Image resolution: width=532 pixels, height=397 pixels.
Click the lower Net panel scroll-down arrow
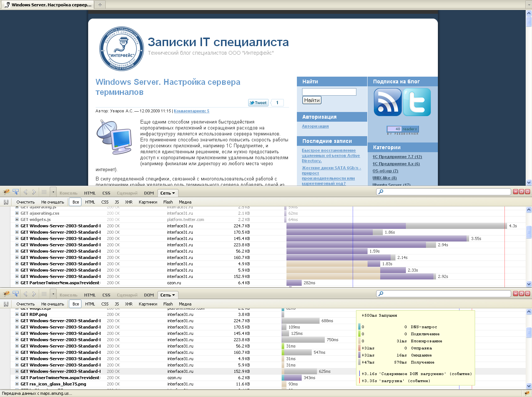pyautogui.click(x=529, y=386)
